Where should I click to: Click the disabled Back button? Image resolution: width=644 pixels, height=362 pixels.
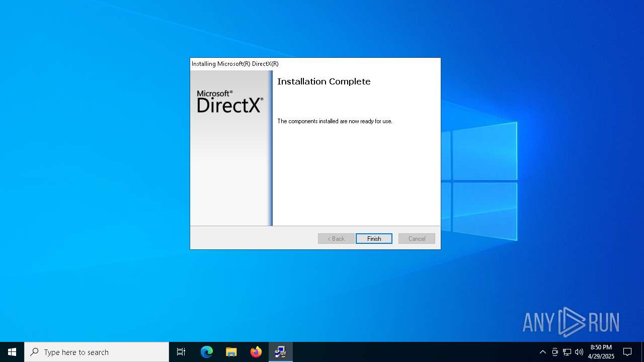[336, 239]
